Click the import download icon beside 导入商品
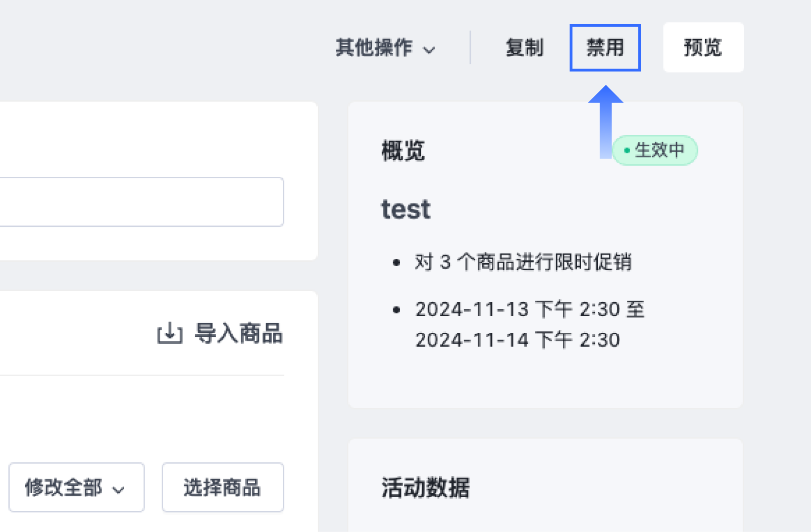 coord(170,333)
